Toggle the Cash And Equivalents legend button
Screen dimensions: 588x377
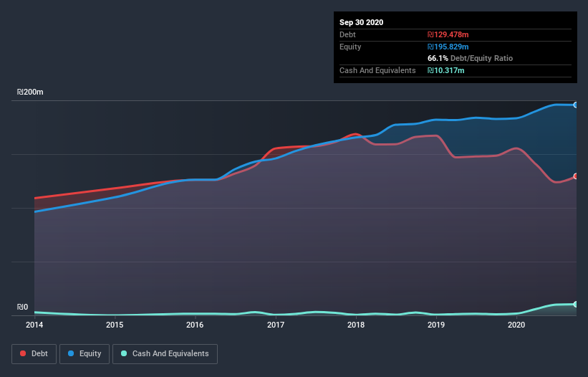point(165,354)
